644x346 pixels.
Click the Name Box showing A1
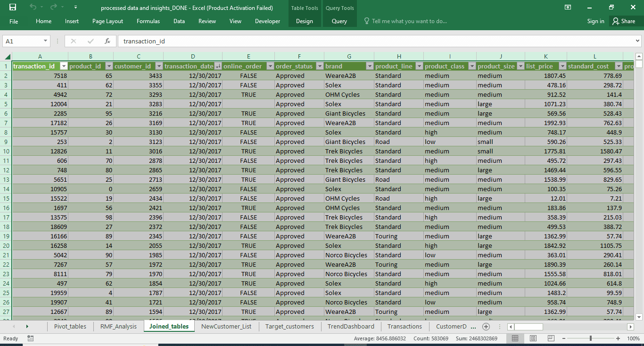pyautogui.click(x=22, y=41)
